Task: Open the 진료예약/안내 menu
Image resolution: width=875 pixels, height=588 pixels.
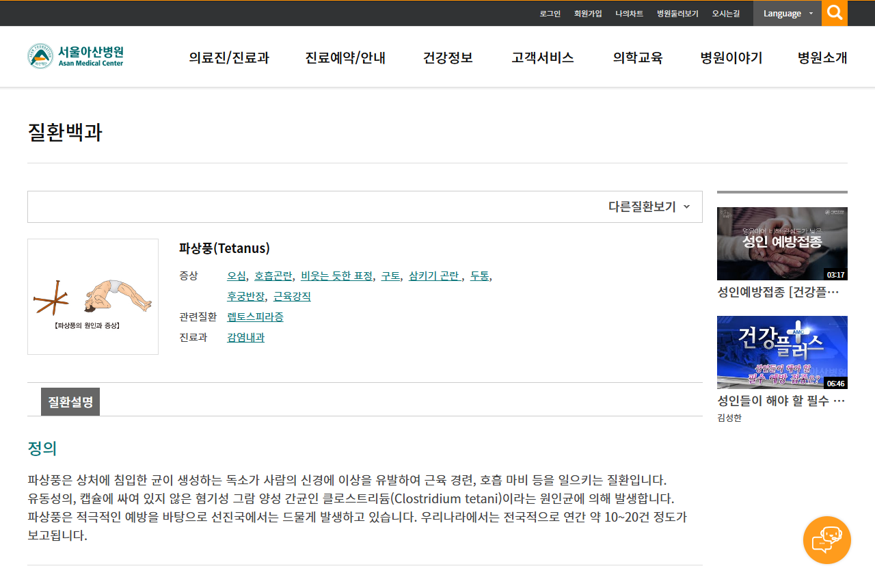Action: click(345, 57)
